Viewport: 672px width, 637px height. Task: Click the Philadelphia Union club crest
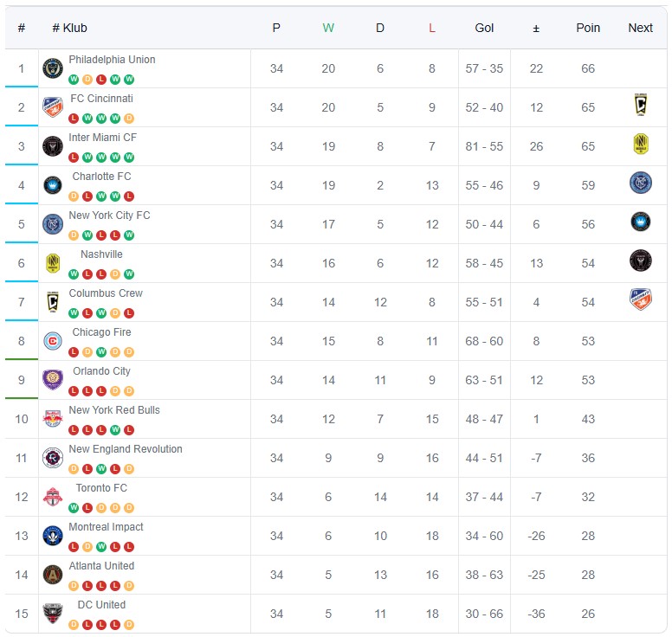tap(53, 68)
